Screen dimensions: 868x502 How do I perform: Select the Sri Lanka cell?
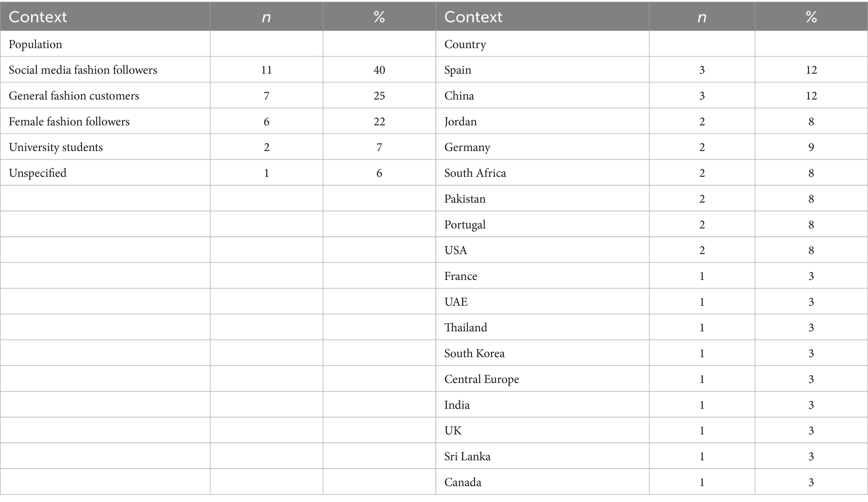[467, 456]
